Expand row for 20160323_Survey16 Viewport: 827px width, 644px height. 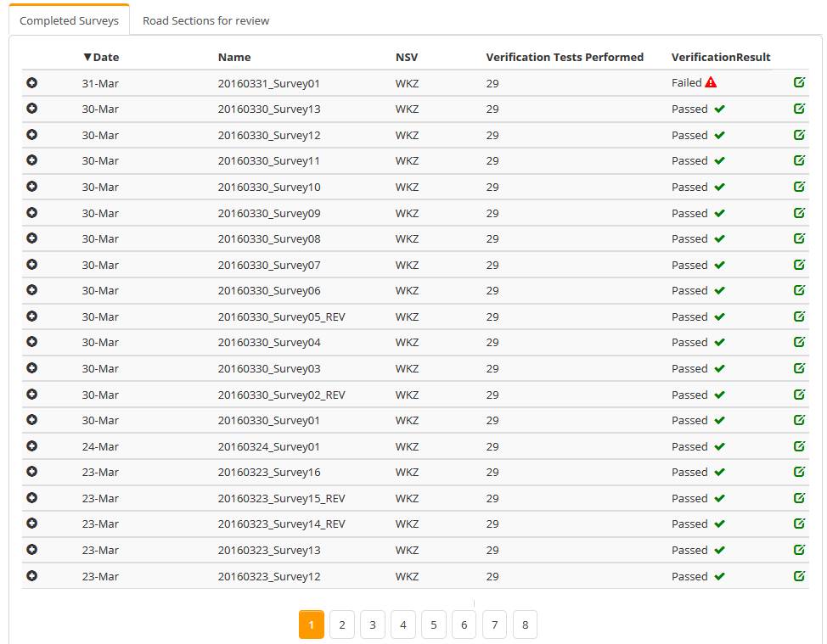(x=32, y=472)
